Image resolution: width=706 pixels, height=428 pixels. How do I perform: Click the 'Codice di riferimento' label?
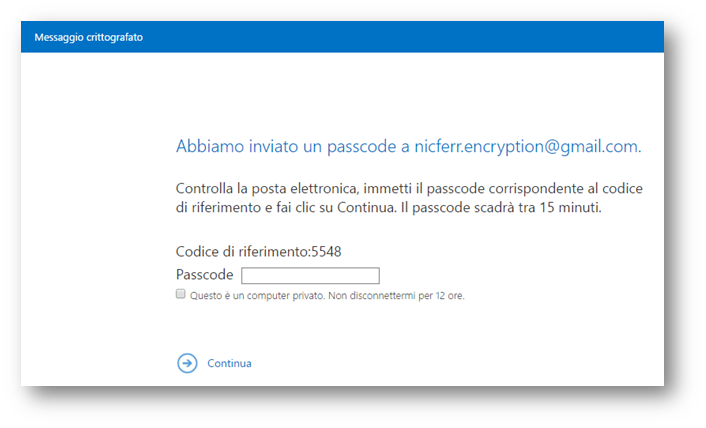(x=242, y=252)
